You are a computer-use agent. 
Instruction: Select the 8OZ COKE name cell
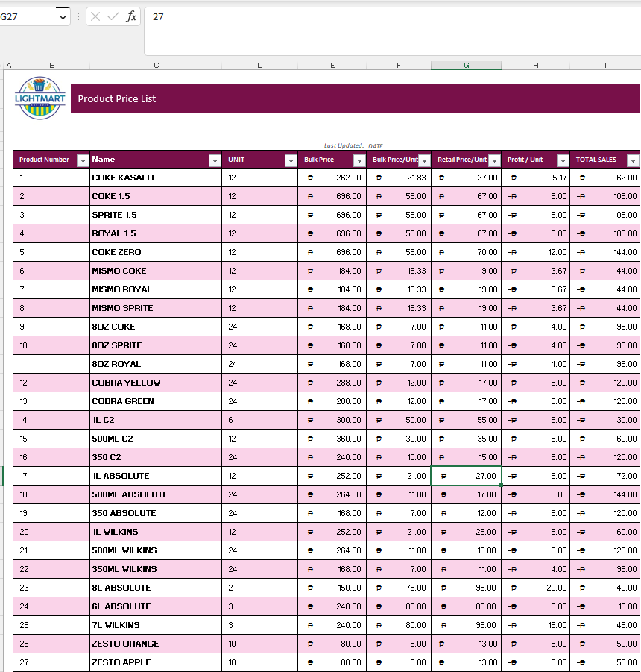coord(156,327)
